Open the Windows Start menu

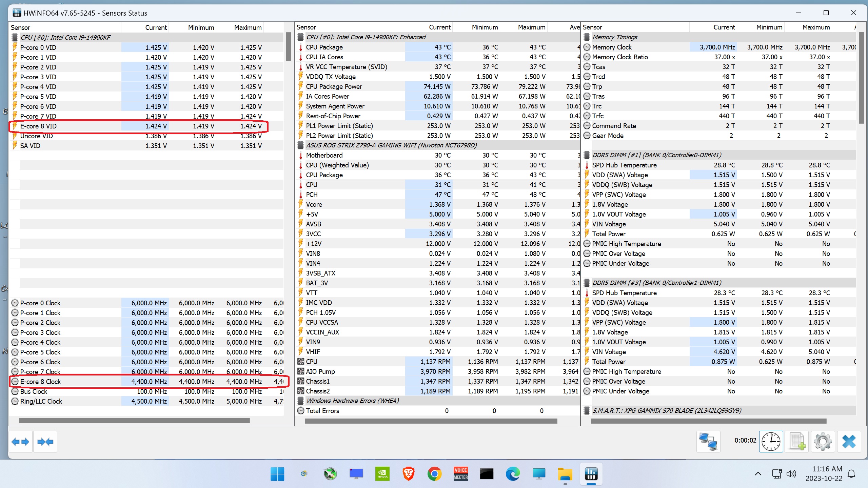[277, 474]
